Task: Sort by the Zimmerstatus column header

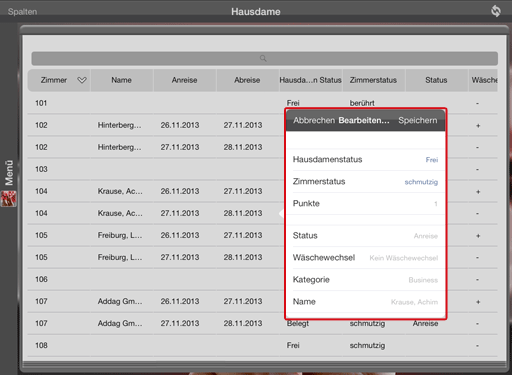Action: [373, 80]
